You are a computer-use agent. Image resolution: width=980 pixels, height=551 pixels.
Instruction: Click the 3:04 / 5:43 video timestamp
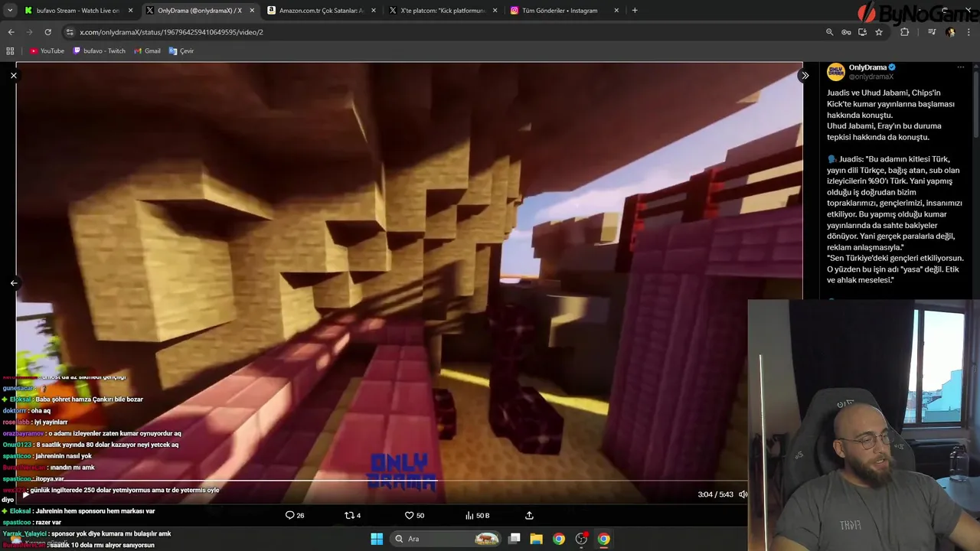715,494
